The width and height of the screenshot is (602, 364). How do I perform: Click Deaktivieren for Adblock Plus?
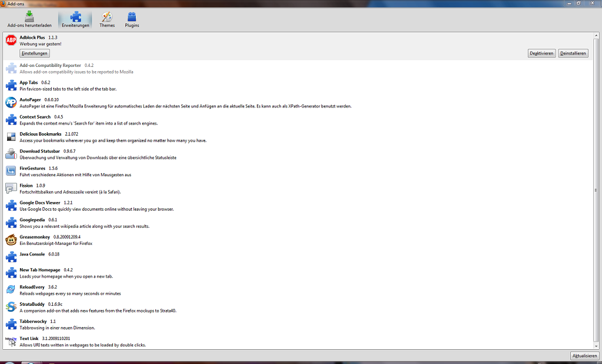541,53
